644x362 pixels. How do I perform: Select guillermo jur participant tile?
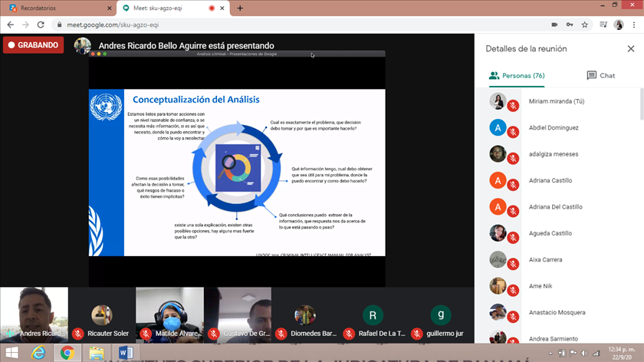[x=441, y=315]
